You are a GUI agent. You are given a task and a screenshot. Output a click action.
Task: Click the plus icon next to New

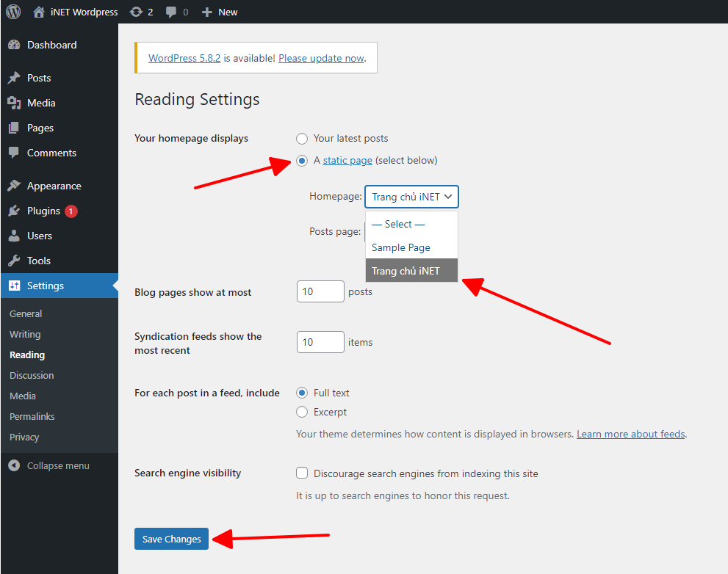(x=207, y=12)
